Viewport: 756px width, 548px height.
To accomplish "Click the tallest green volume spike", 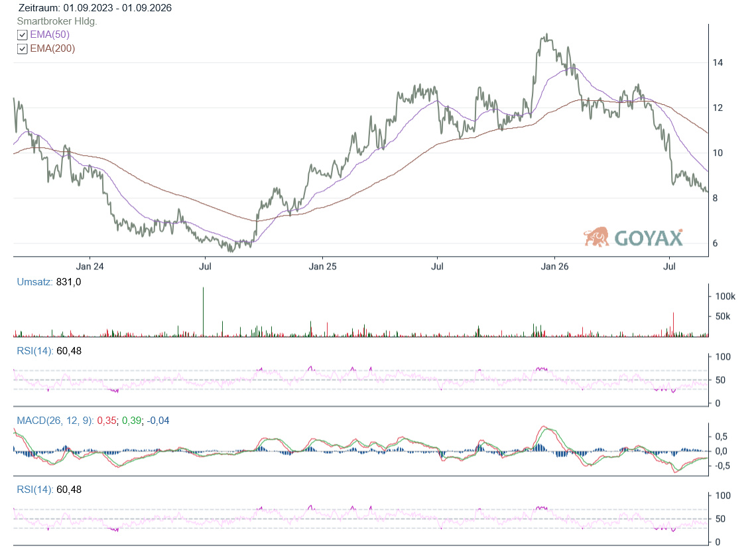I will 203,312.
